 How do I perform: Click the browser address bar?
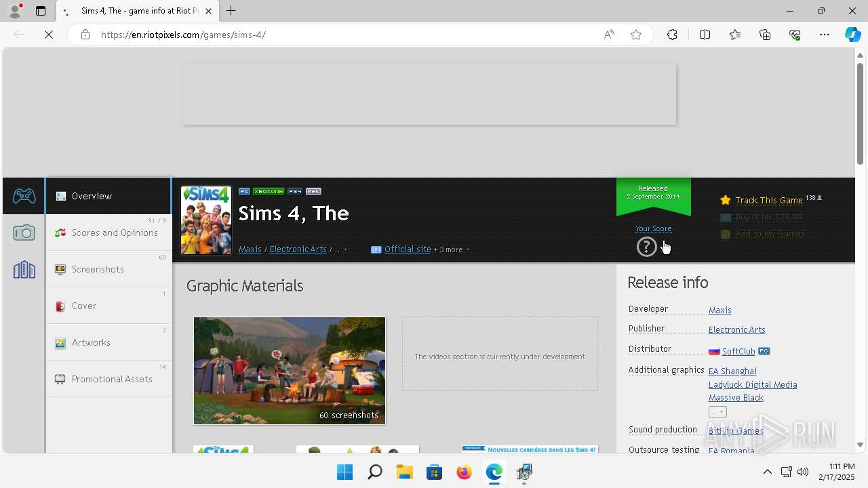click(346, 35)
